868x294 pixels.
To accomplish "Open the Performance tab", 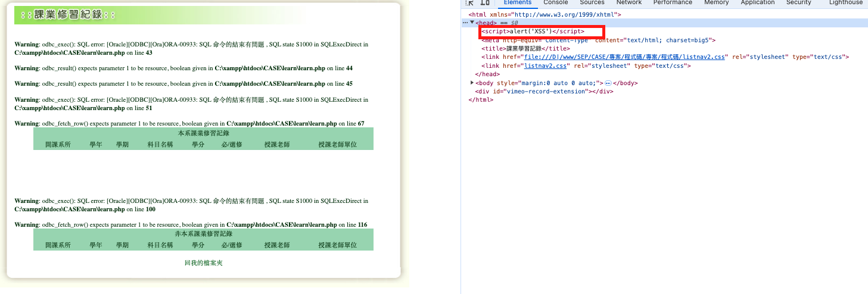I will click(673, 3).
